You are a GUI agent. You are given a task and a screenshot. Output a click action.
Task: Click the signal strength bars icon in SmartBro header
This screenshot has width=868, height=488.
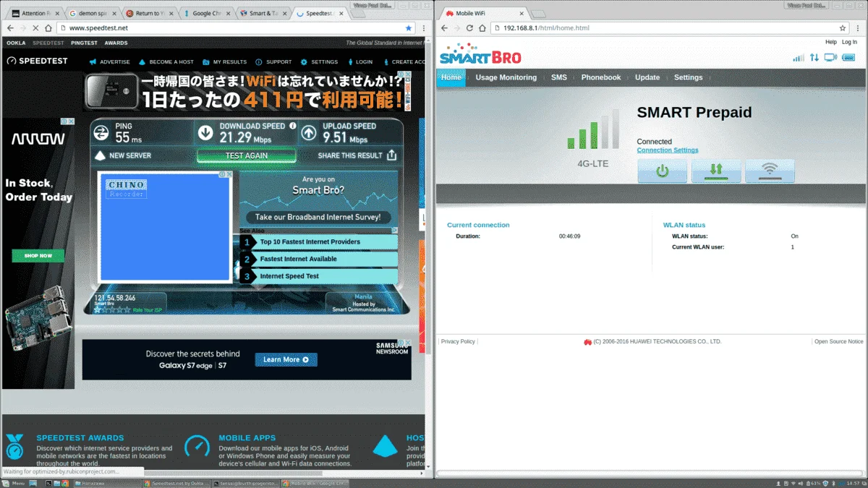coord(799,58)
